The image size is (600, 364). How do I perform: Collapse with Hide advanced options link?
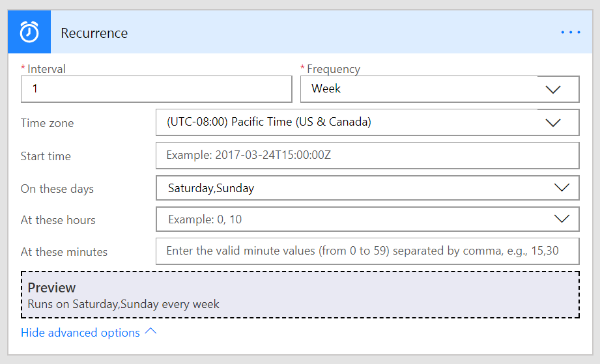point(80,333)
